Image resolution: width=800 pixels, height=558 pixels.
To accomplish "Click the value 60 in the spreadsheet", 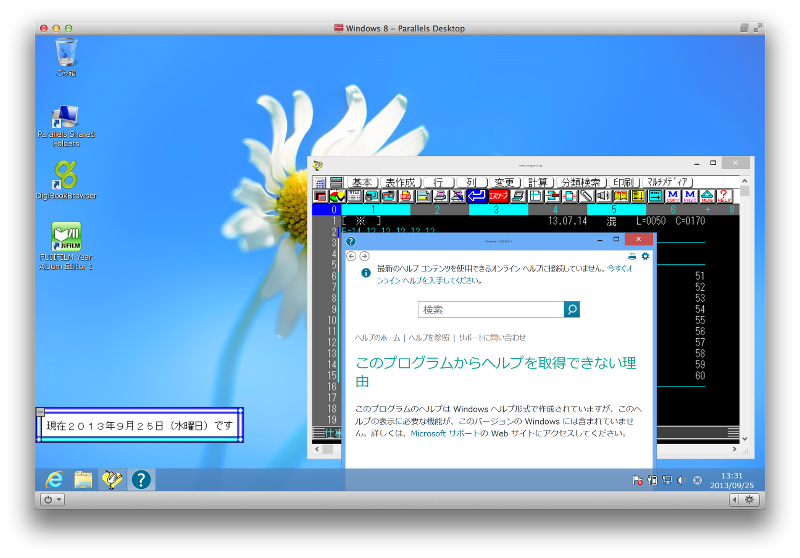I will pos(699,375).
